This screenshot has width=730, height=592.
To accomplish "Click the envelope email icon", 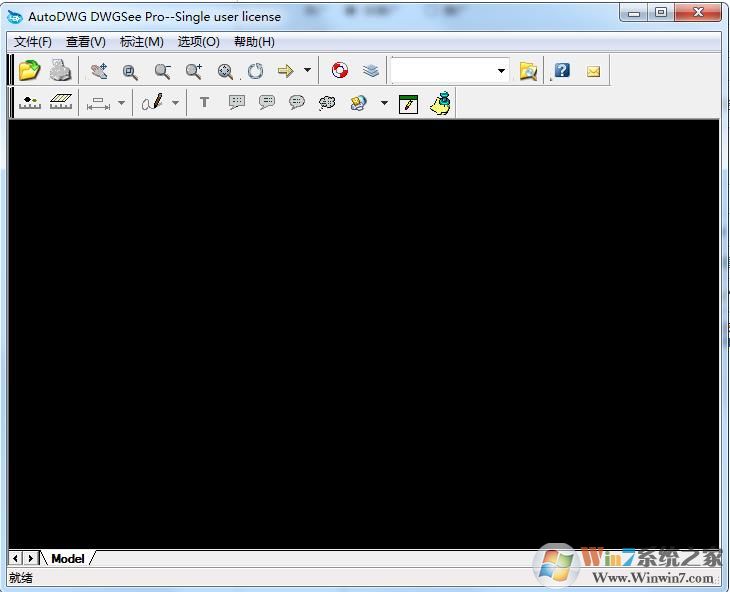I will (x=593, y=71).
